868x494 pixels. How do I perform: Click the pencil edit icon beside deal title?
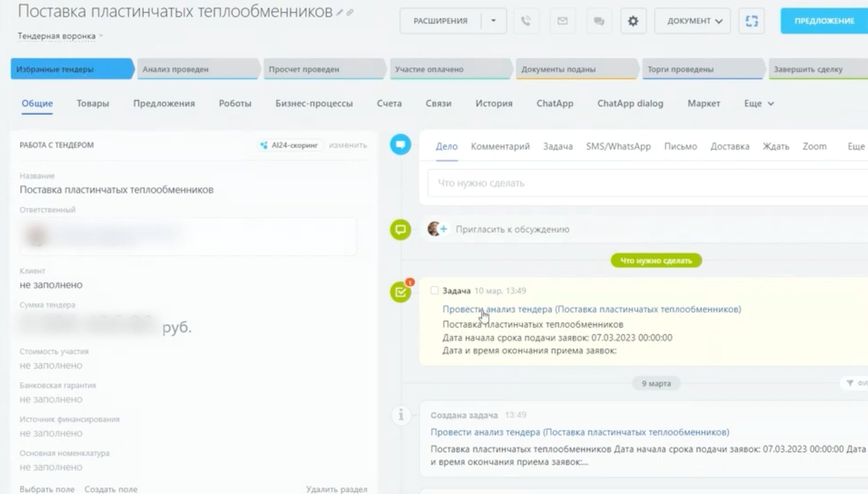tap(340, 12)
